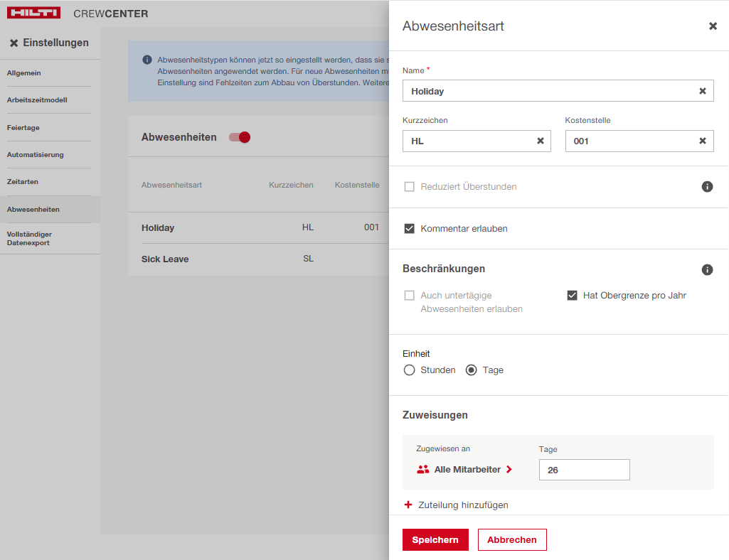Open the Beschränkungen info icon
The image size is (729, 560).
[x=707, y=269]
